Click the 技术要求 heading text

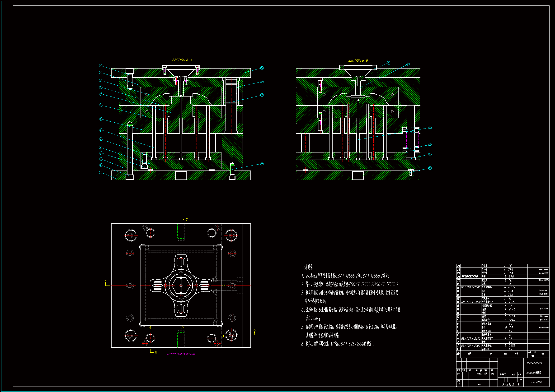(x=307, y=267)
